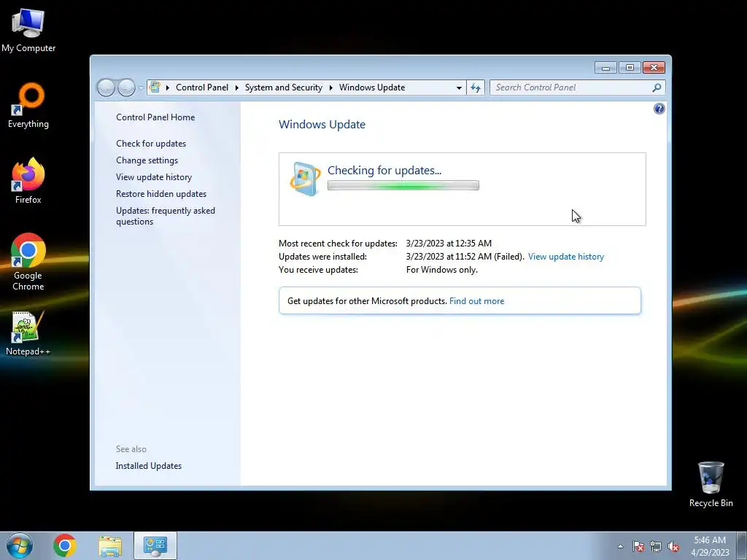
Task: Launch Firefox from the desktop
Action: tap(28, 181)
